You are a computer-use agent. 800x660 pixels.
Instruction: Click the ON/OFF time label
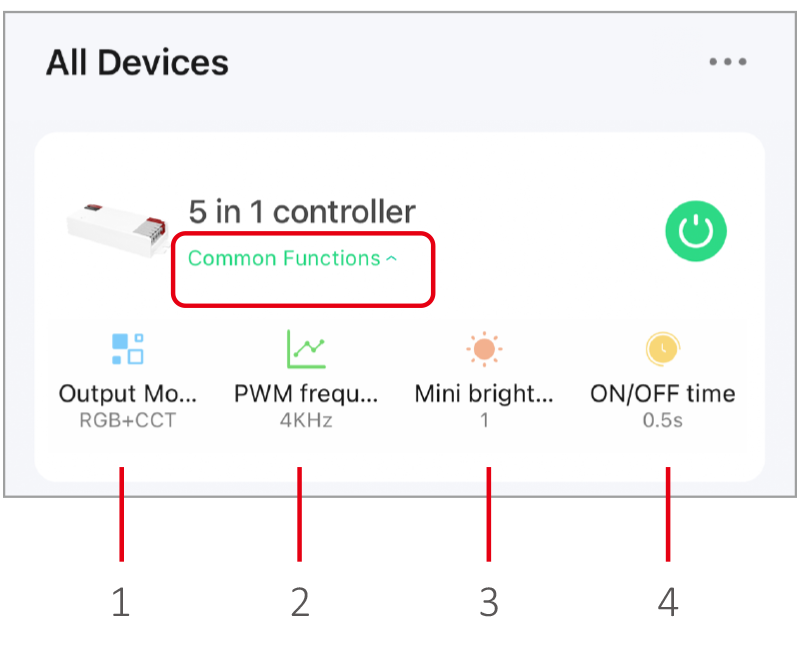tap(663, 394)
